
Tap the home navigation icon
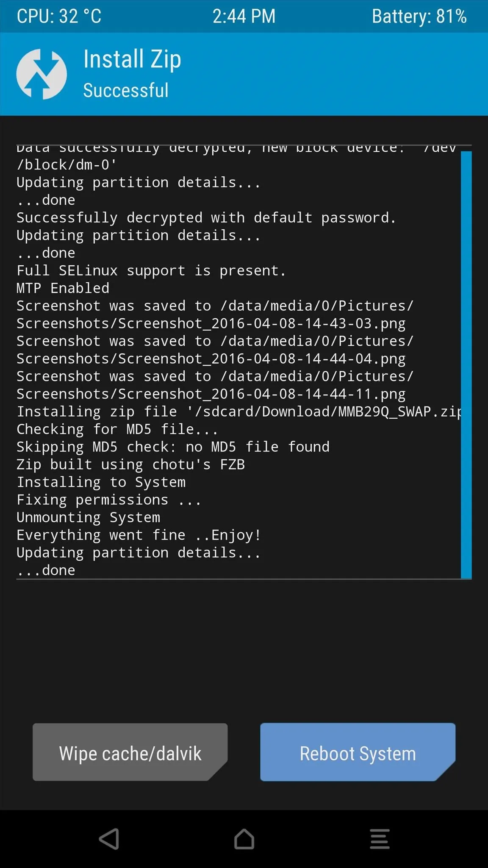point(244,839)
